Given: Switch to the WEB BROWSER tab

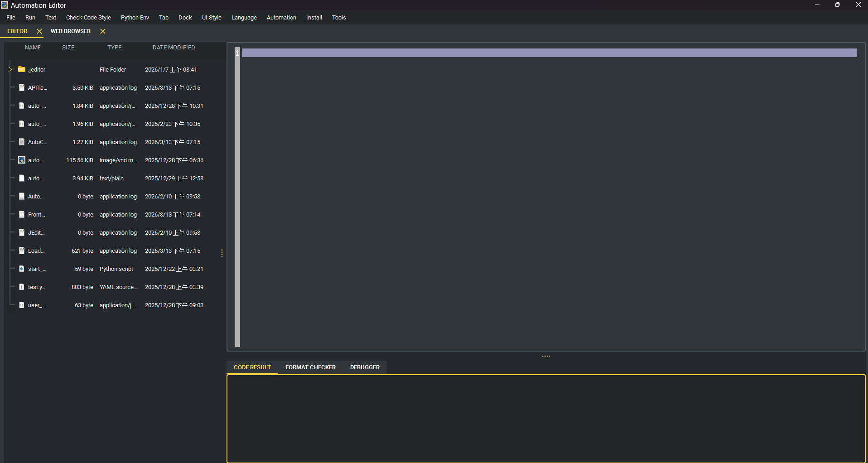Looking at the screenshot, I should pyautogui.click(x=71, y=31).
